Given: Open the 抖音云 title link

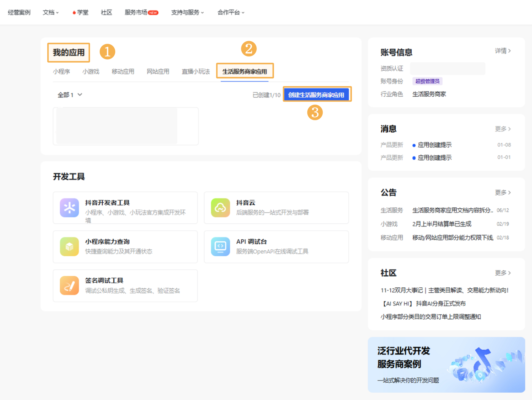Looking at the screenshot, I should (x=246, y=203).
